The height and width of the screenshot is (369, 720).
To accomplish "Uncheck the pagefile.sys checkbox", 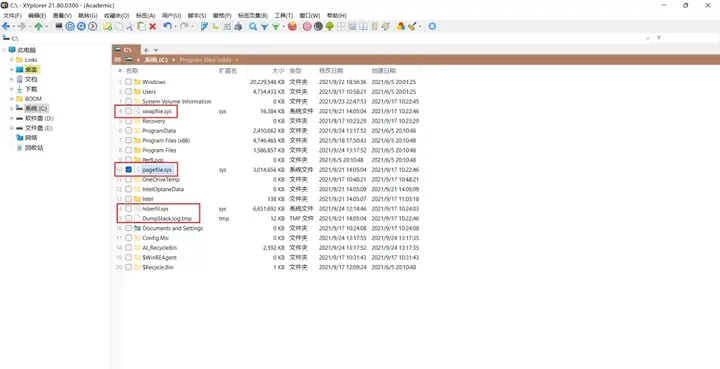I will tap(129, 170).
